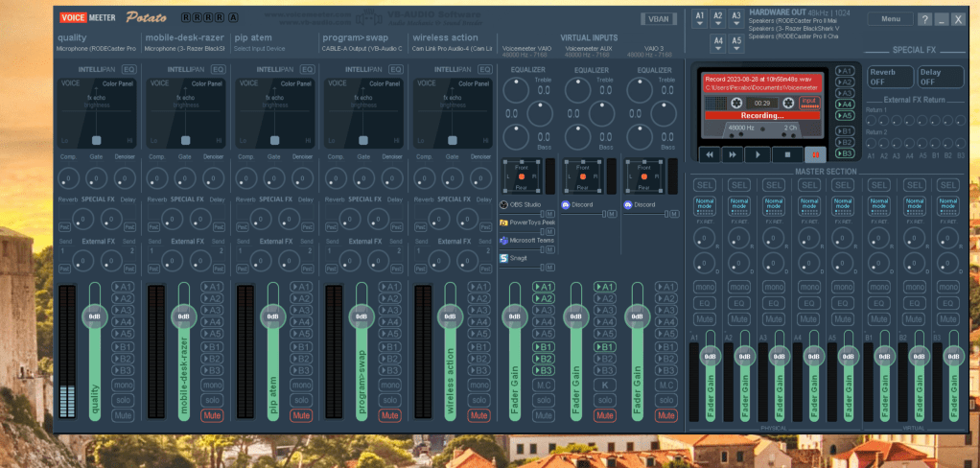Image resolution: width=980 pixels, height=468 pixels.
Task: Open hardware out A4 device dropdown
Action: 718,44
